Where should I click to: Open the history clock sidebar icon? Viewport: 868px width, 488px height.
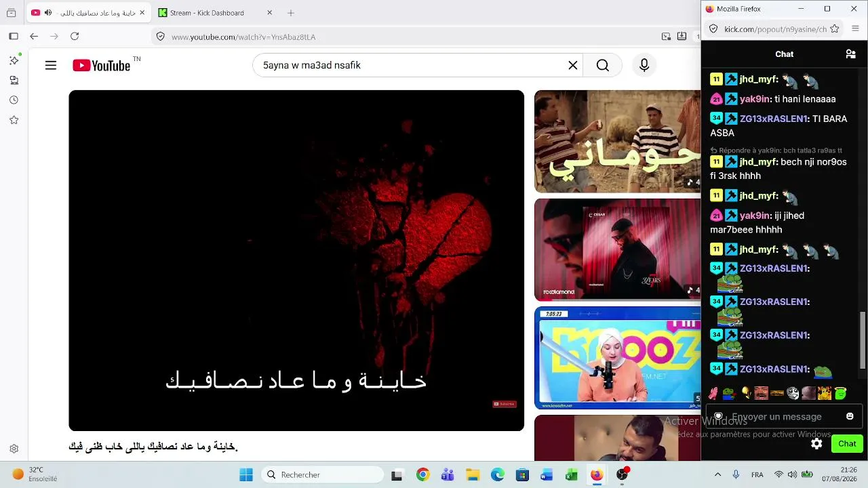tap(14, 100)
